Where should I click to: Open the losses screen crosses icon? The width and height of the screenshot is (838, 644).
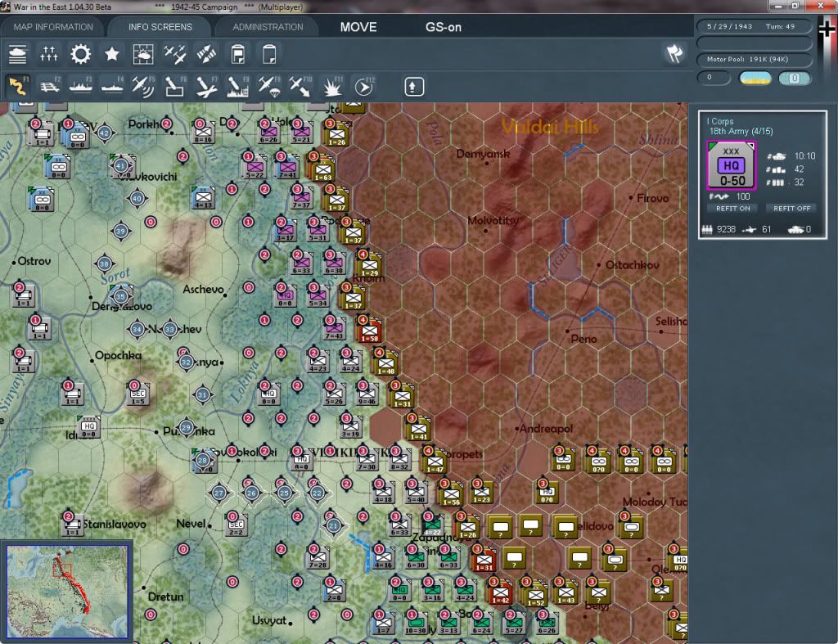coord(48,54)
